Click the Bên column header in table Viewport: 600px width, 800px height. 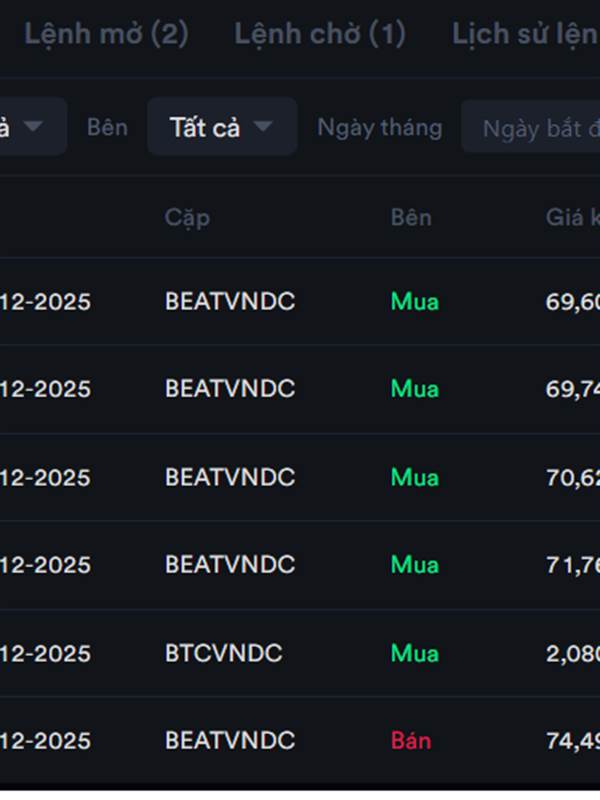[411, 217]
